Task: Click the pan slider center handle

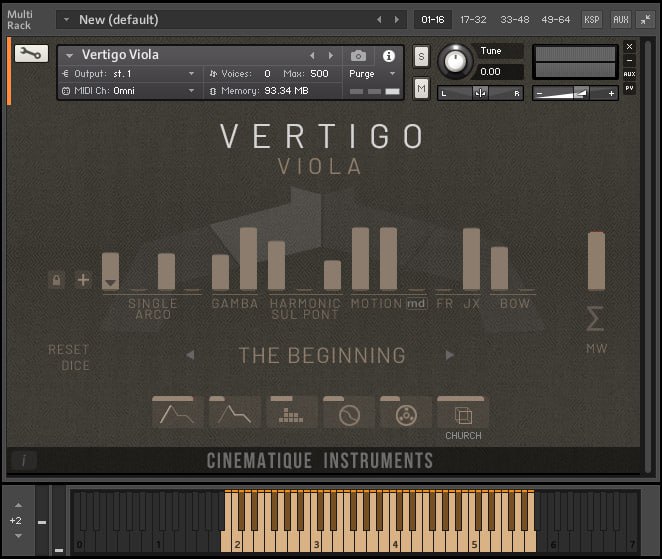Action: (480, 93)
